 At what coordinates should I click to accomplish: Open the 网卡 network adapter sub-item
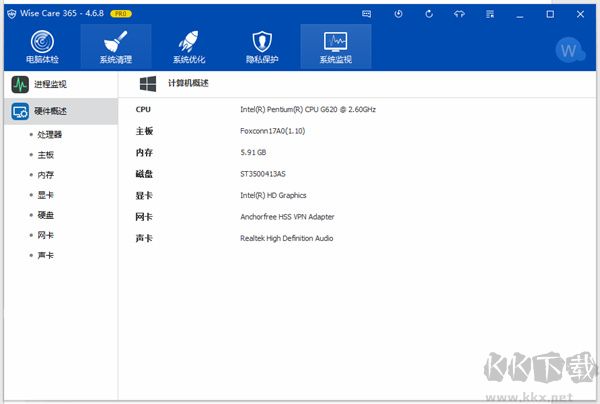[x=46, y=235]
